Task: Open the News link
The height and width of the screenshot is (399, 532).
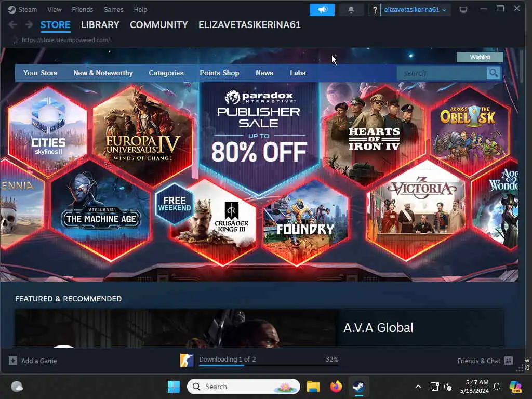Action: pyautogui.click(x=264, y=73)
